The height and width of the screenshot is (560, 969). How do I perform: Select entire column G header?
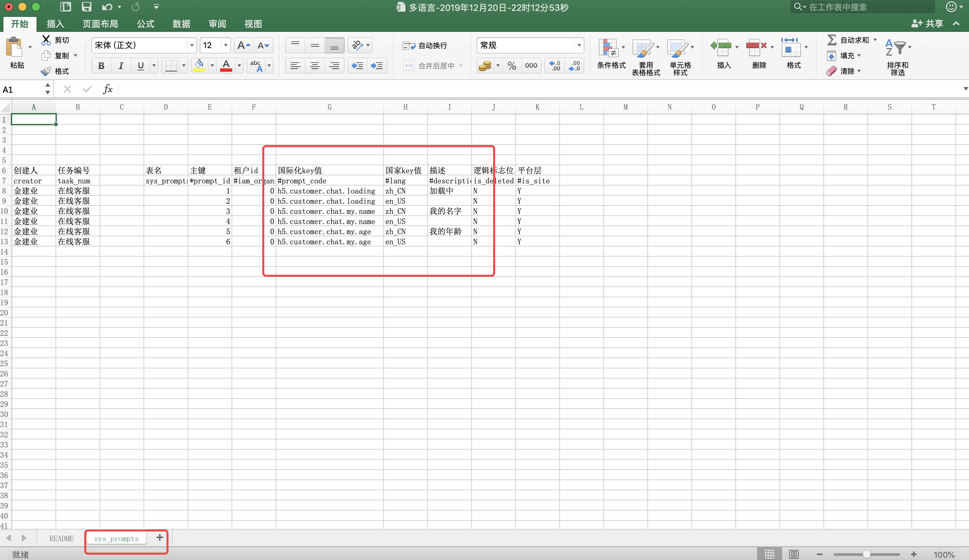click(329, 107)
